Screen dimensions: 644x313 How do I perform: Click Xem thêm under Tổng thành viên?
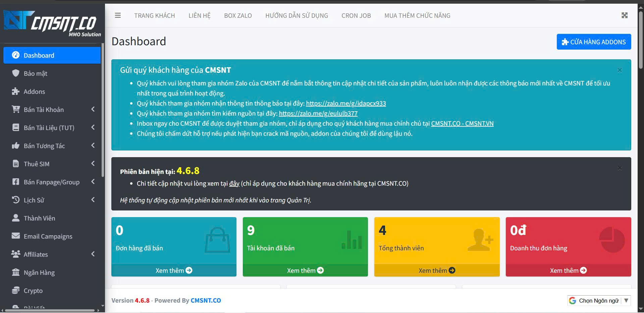click(437, 270)
